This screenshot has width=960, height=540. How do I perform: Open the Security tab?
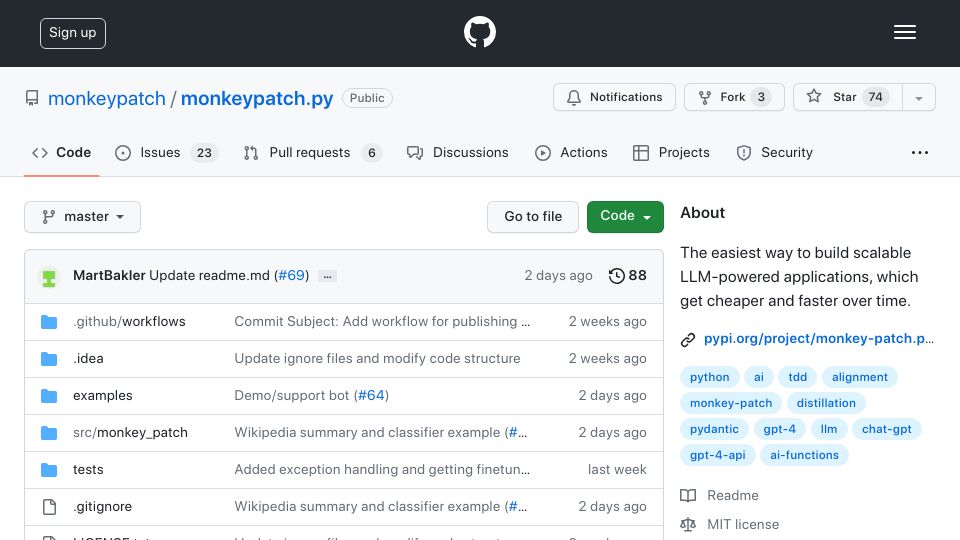(774, 152)
